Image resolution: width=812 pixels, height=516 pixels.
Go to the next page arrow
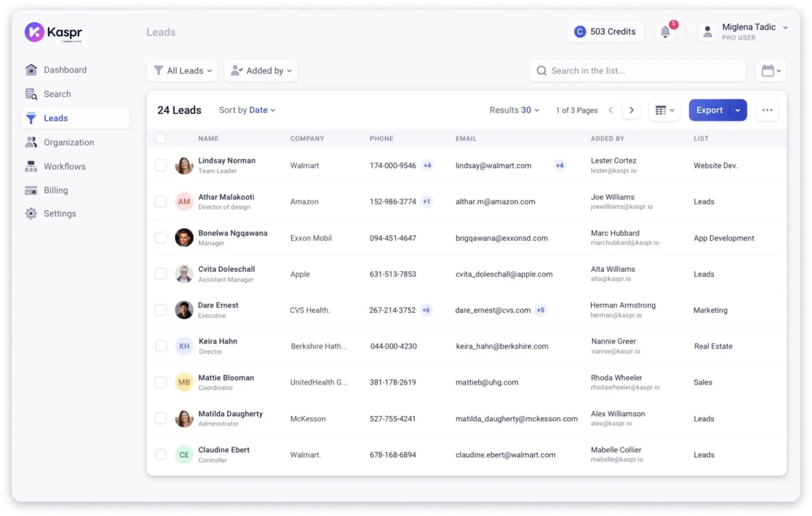pos(631,110)
